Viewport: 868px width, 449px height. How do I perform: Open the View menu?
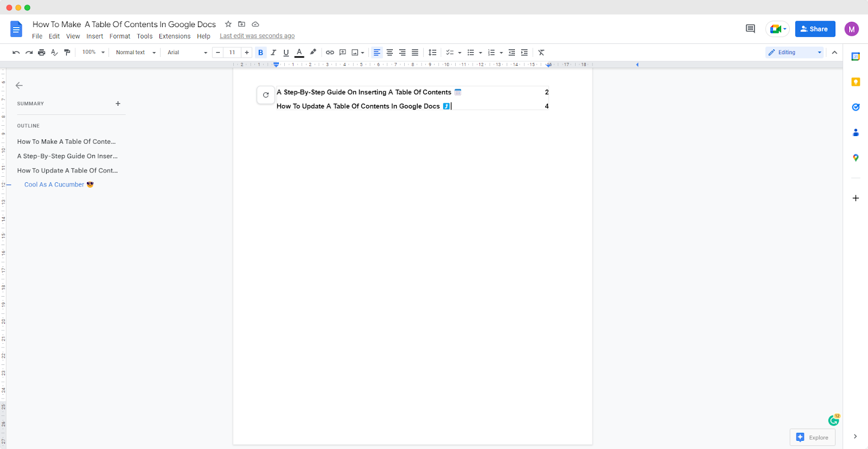73,36
